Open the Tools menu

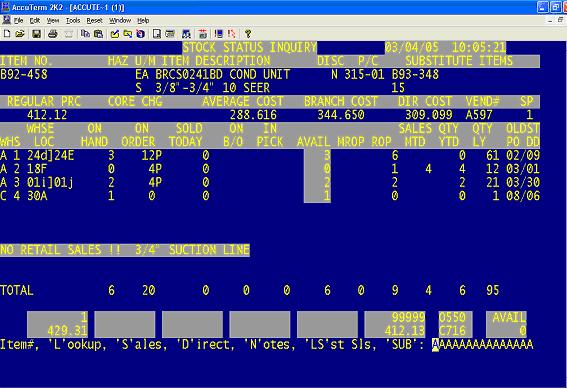pyautogui.click(x=73, y=21)
